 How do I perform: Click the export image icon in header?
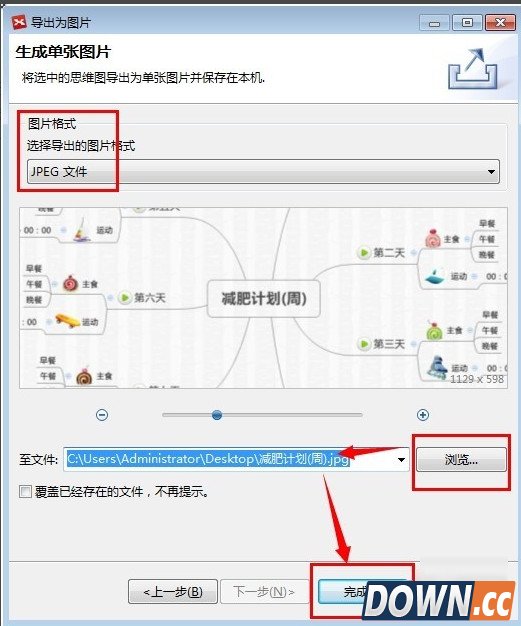click(473, 69)
